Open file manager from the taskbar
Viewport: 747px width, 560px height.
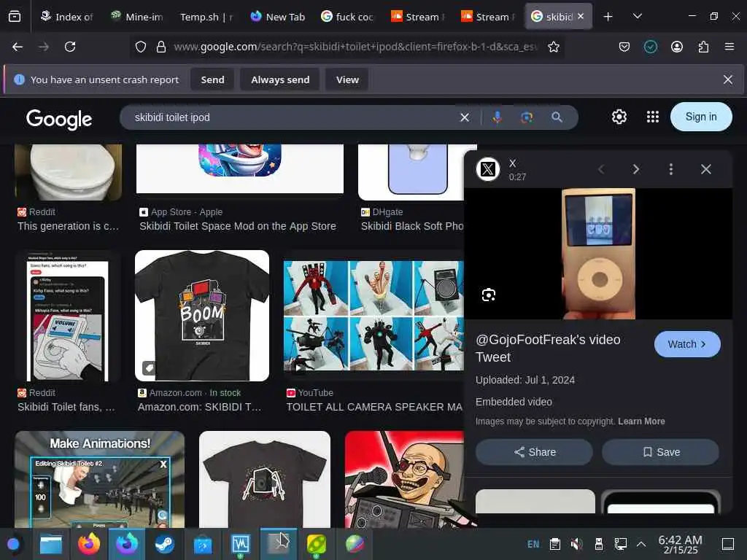(x=51, y=544)
